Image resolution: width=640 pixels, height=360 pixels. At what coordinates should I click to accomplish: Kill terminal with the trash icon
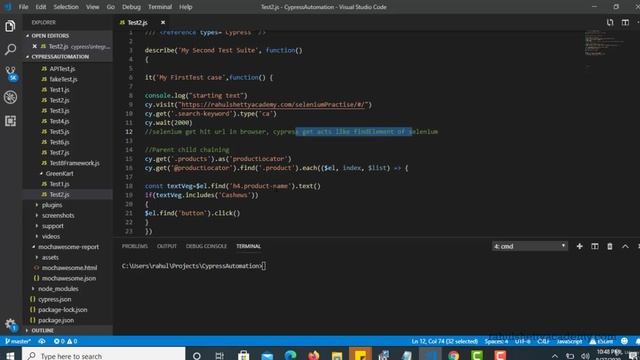610,246
